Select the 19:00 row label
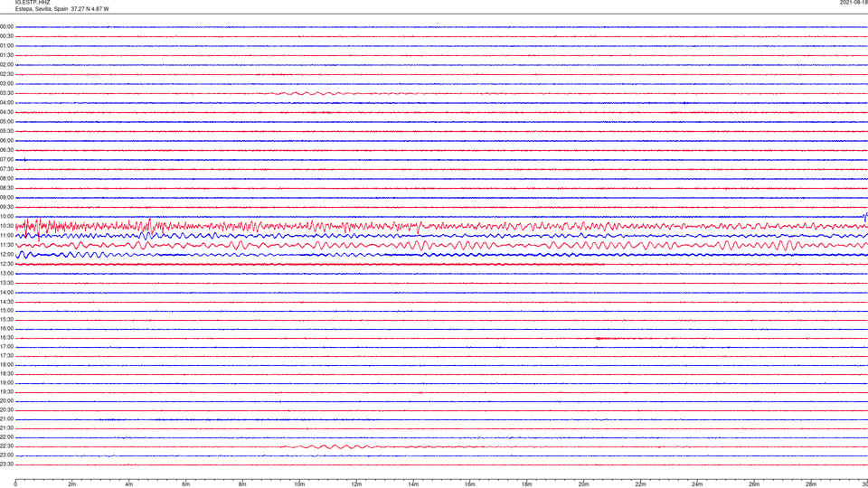This screenshot has width=868, height=488. 6,383
